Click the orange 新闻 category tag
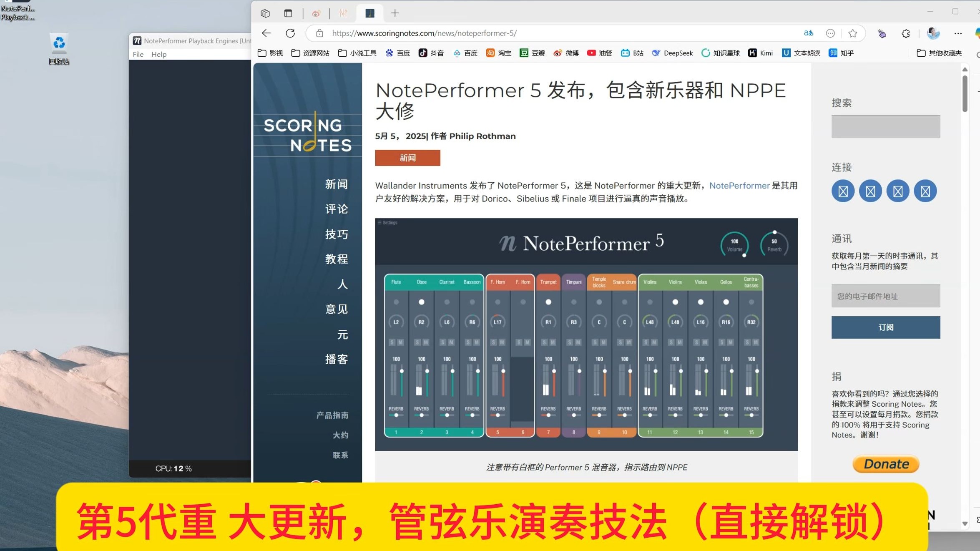Image resolution: width=980 pixels, height=551 pixels. coord(407,158)
